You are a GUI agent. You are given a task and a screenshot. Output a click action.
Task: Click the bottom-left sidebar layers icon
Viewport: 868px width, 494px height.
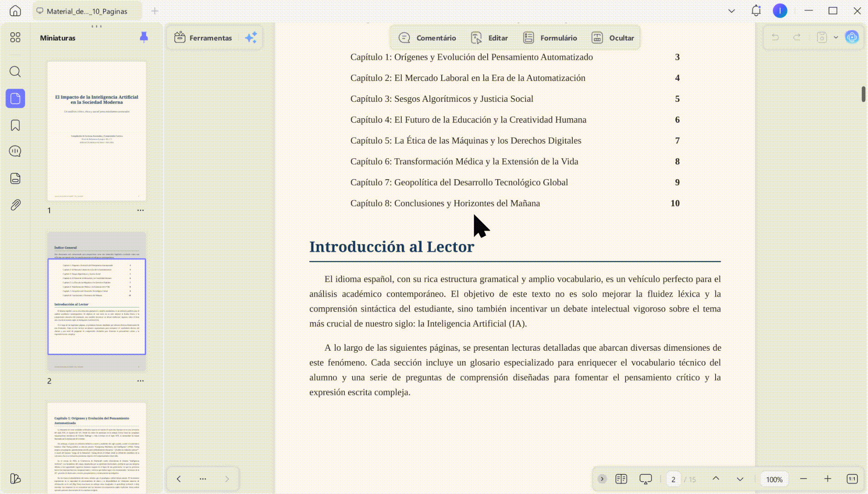click(x=15, y=479)
